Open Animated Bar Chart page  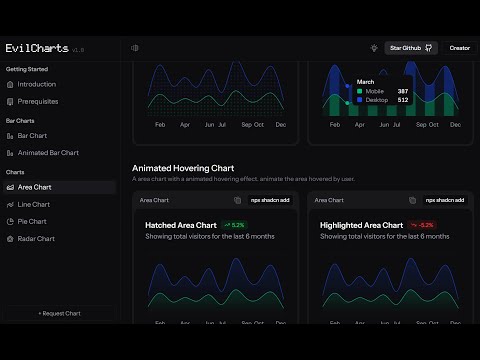pyautogui.click(x=48, y=153)
